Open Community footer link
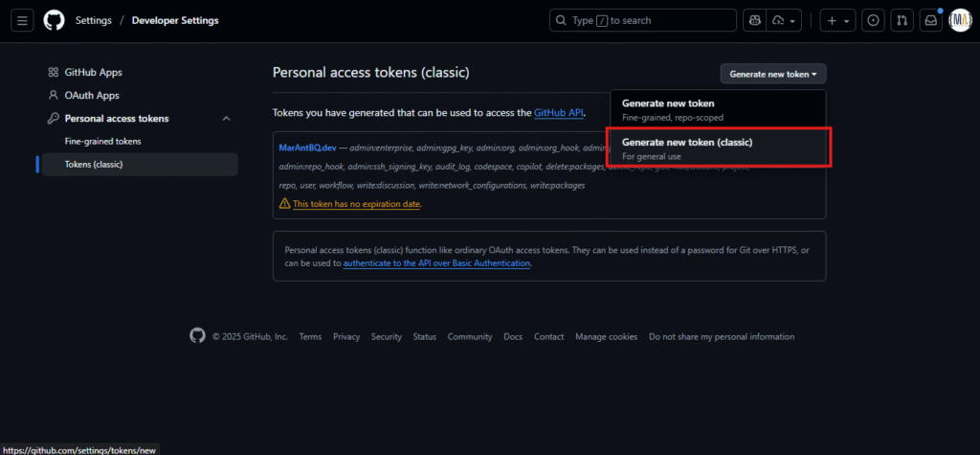Viewport: 980px width, 455px height. click(x=470, y=337)
